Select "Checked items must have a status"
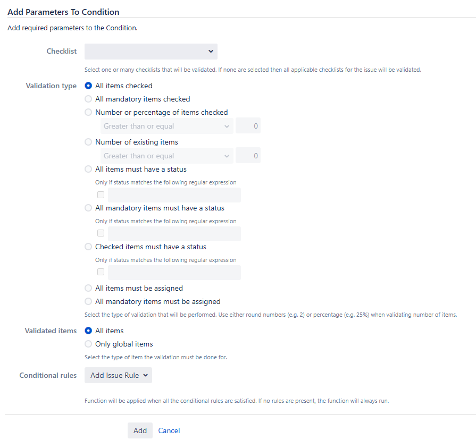 (88, 247)
